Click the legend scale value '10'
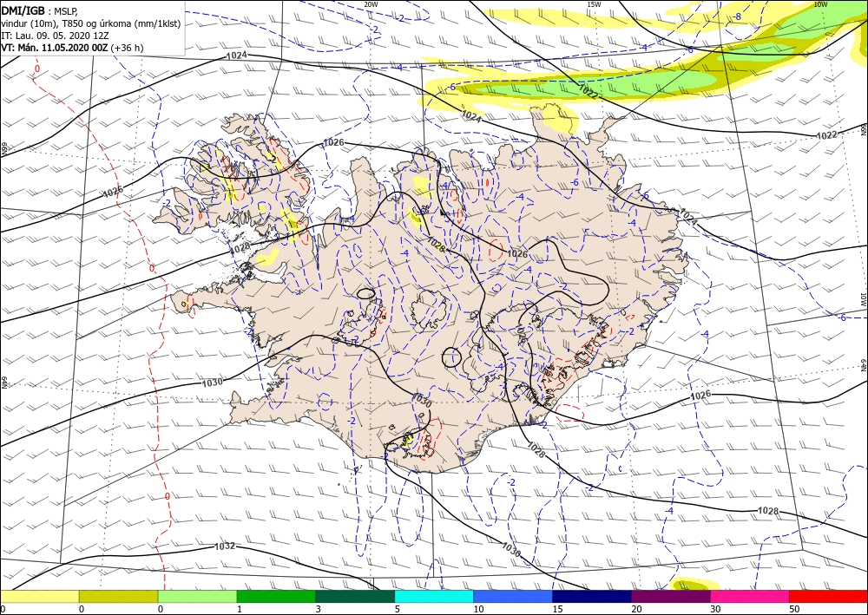The height and width of the screenshot is (615, 868). pos(478,609)
